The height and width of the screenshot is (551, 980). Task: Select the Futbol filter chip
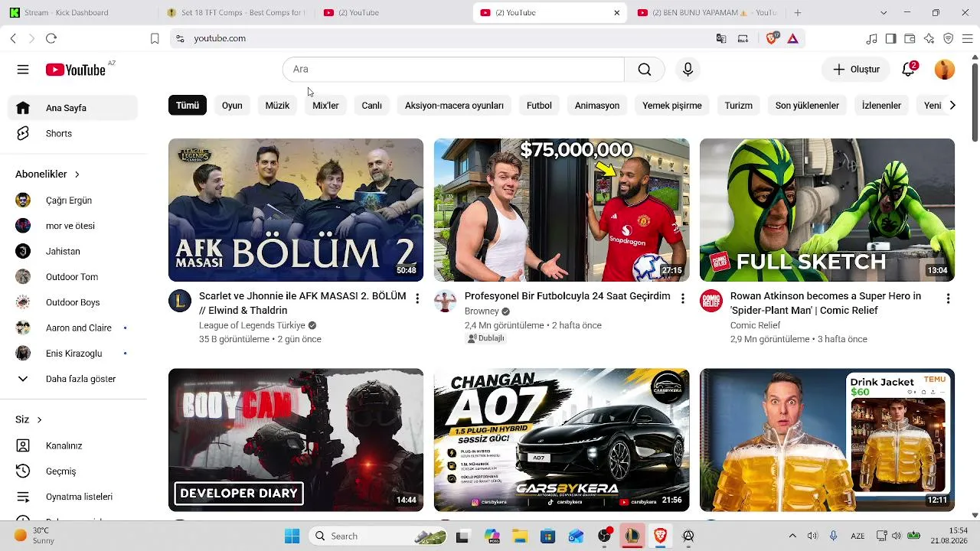pyautogui.click(x=539, y=106)
